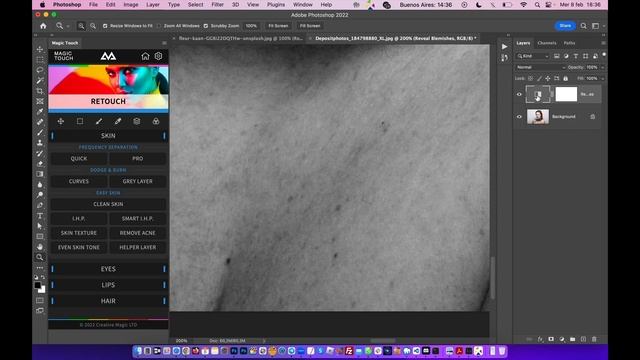Select the Zoom tool in the toolbar
Screen dimensions: 640x360
40,257
